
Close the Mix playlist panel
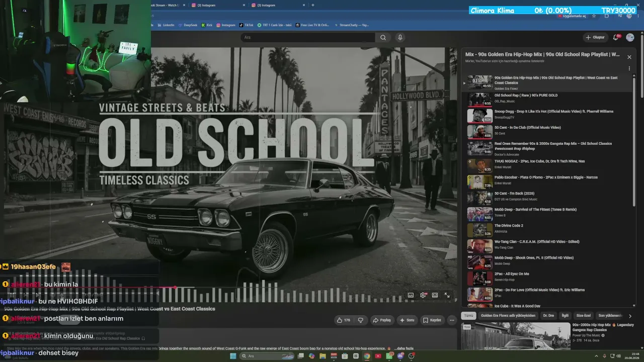[629, 57]
